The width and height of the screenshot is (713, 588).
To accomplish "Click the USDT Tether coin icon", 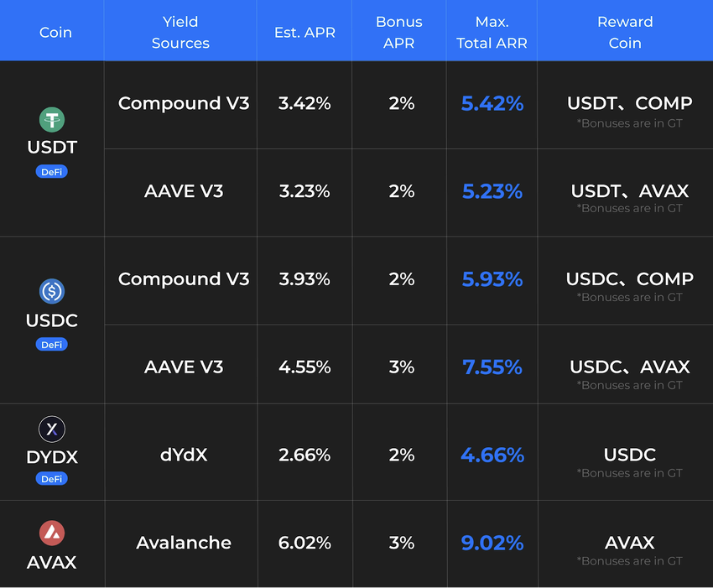I will tap(52, 119).
